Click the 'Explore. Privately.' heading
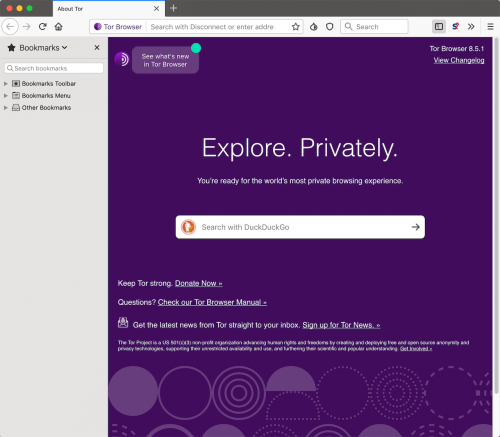Viewport: 500px width, 437px height. point(300,148)
